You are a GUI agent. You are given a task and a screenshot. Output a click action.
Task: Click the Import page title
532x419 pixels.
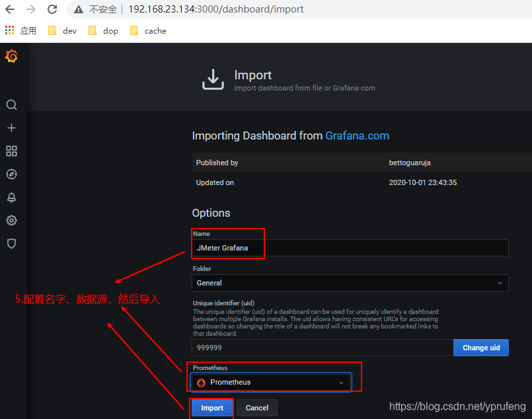click(x=252, y=75)
